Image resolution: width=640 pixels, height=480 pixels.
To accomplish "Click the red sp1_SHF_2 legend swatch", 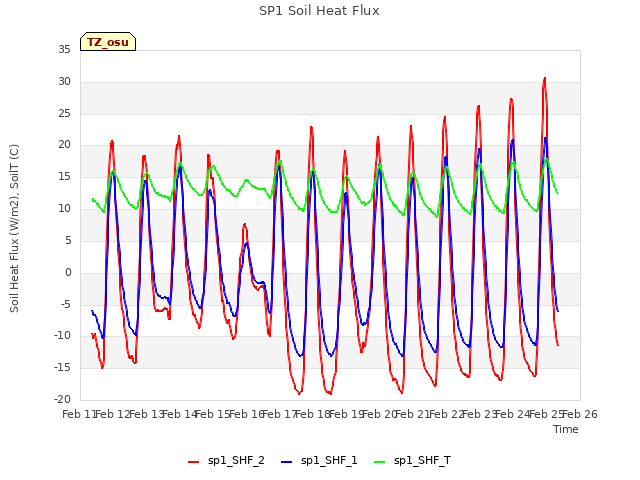I will (x=193, y=462).
